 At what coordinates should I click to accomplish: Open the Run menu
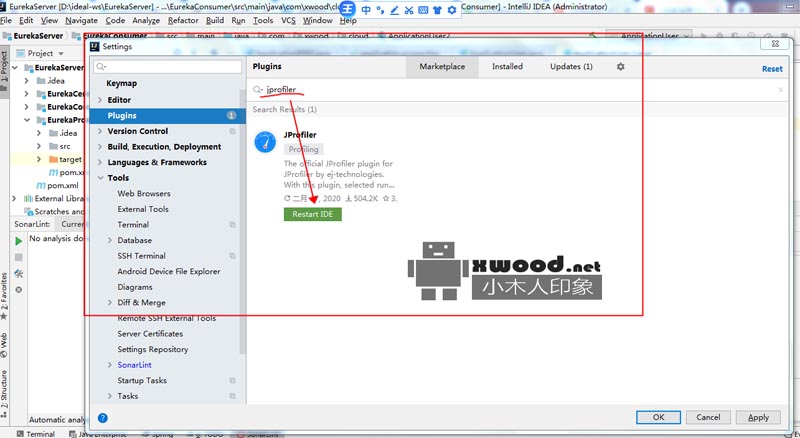(238, 20)
